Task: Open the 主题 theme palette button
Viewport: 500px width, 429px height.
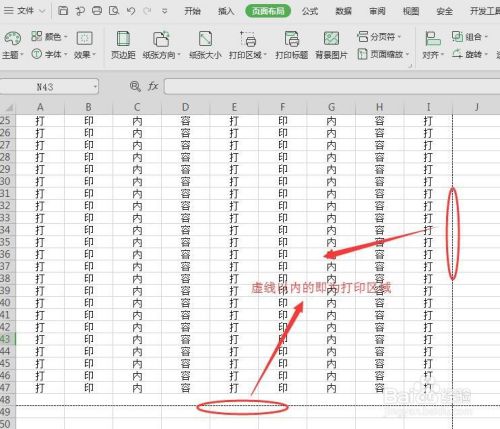Action: pyautogui.click(x=13, y=45)
